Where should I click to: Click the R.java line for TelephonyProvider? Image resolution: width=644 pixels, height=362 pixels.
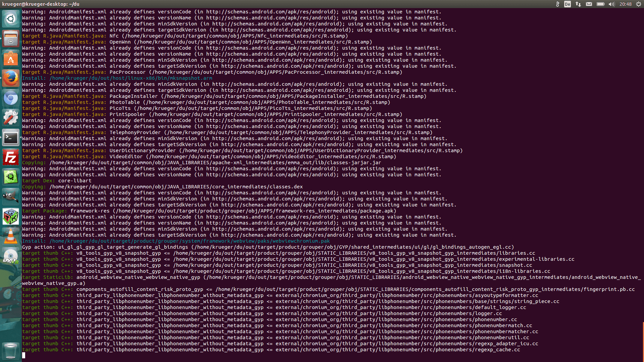click(x=227, y=132)
